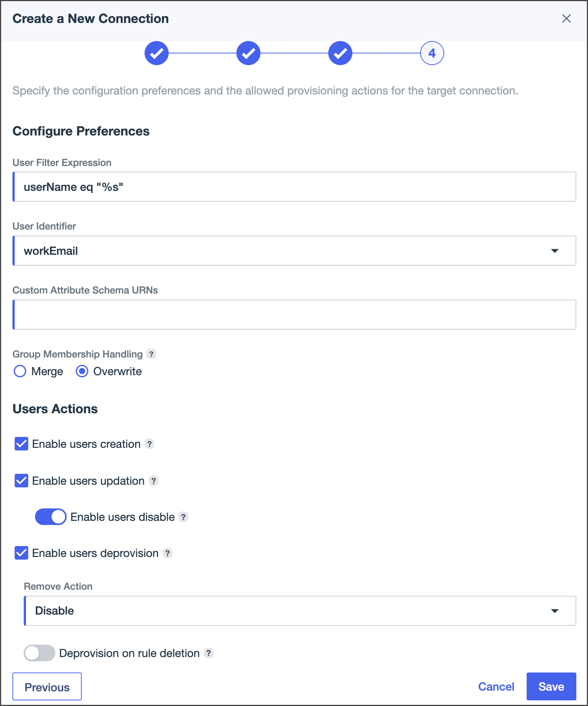Viewport: 588px width, 706px height.
Task: Close the Create a New Connection dialog
Action: 566,18
